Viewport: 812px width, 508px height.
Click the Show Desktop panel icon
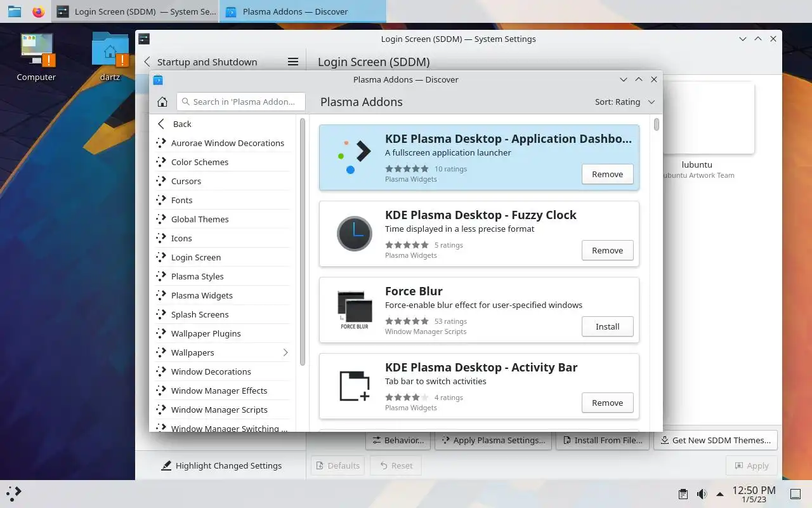796,494
